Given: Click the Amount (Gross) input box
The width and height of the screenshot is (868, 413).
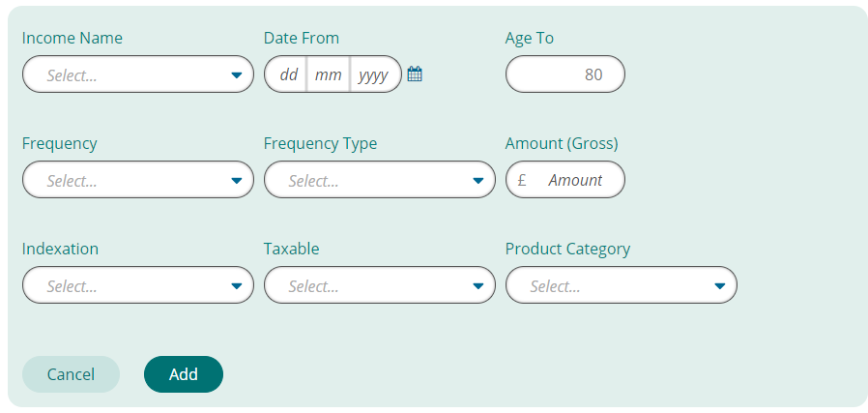Looking at the screenshot, I should pos(575,180).
